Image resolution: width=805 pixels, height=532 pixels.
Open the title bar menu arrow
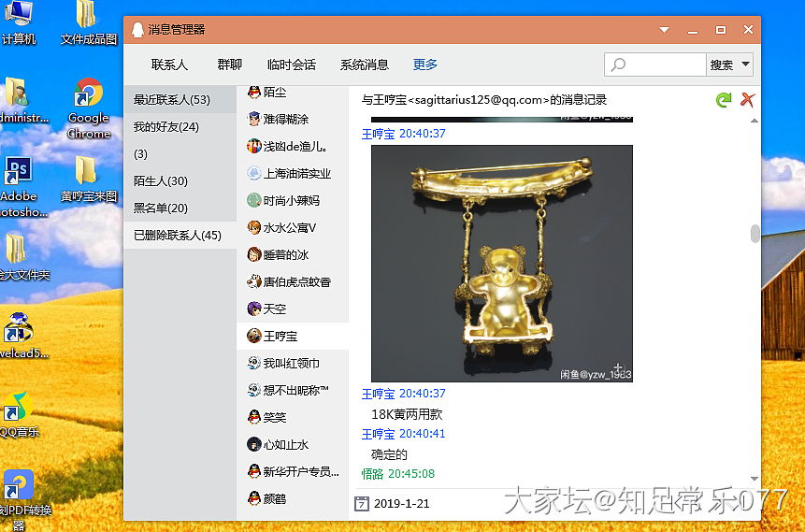(x=665, y=30)
